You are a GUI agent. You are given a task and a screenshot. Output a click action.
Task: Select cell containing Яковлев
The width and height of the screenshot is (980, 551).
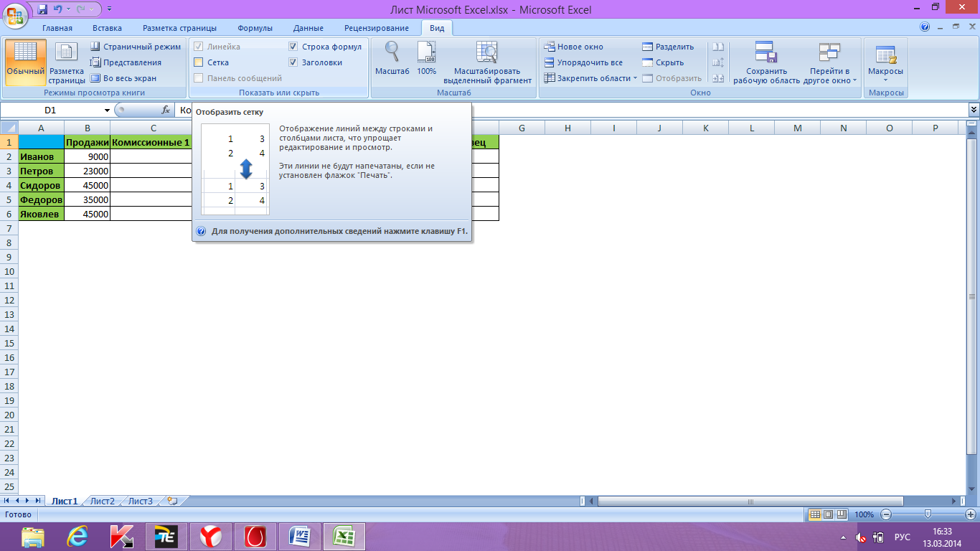42,214
